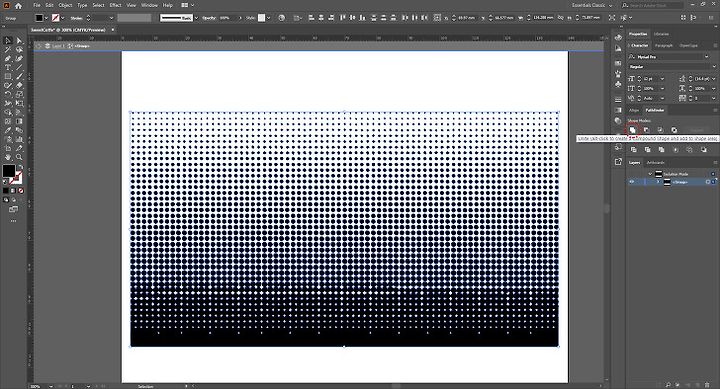The width and height of the screenshot is (720, 389).
Task: Click the disabled Expand button in Pathfinder
Action: point(697,130)
